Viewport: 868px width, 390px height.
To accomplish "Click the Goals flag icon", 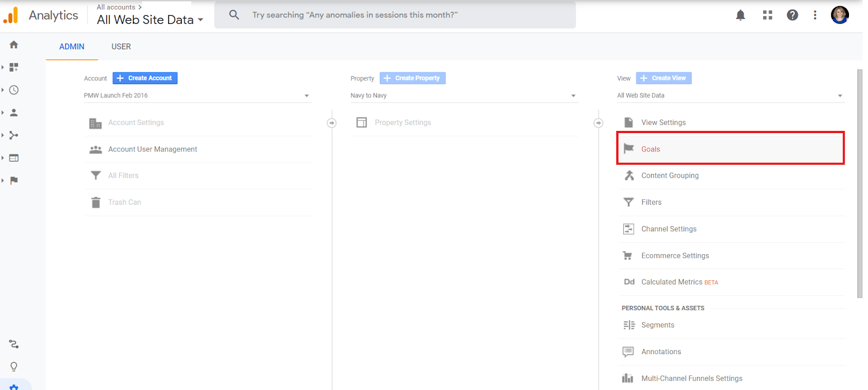I will coord(629,149).
